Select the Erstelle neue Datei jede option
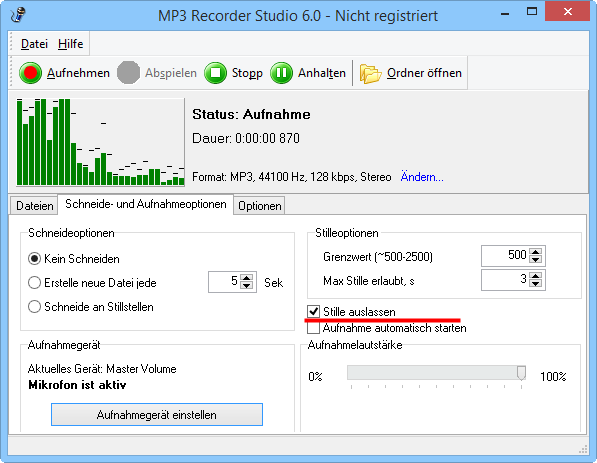This screenshot has height=463, width=597. tap(34, 283)
